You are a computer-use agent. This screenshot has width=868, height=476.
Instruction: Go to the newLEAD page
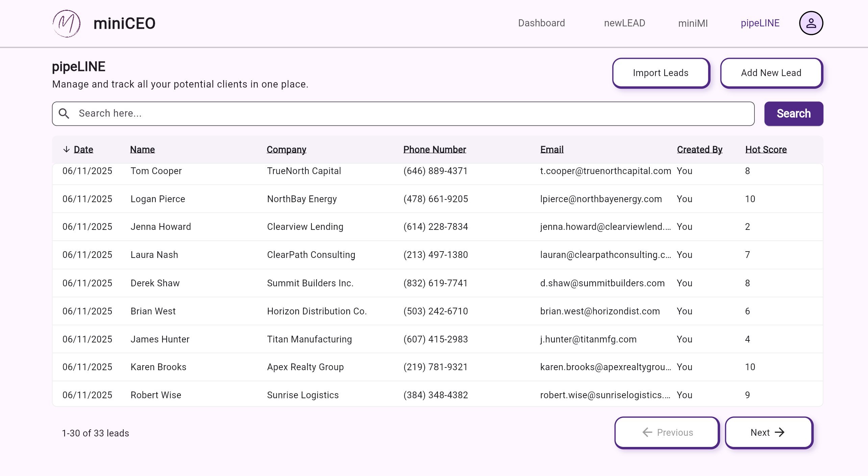[624, 23]
